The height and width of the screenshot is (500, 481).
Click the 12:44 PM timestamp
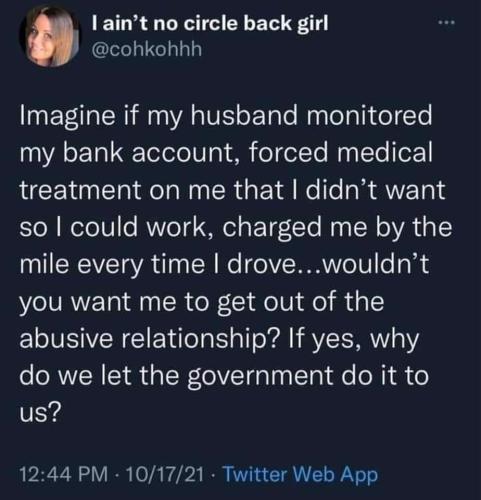64,474
